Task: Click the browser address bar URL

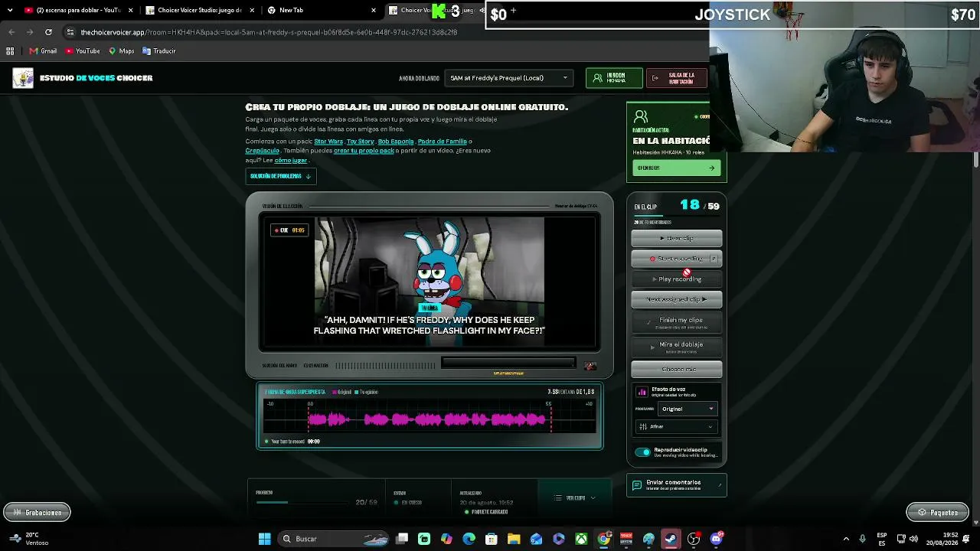Action: click(269, 32)
